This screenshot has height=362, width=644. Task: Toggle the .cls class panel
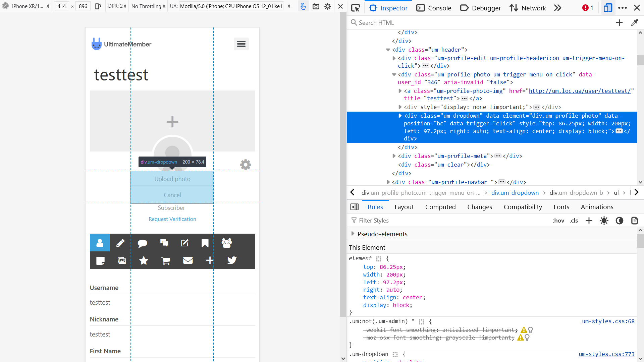[x=574, y=221]
